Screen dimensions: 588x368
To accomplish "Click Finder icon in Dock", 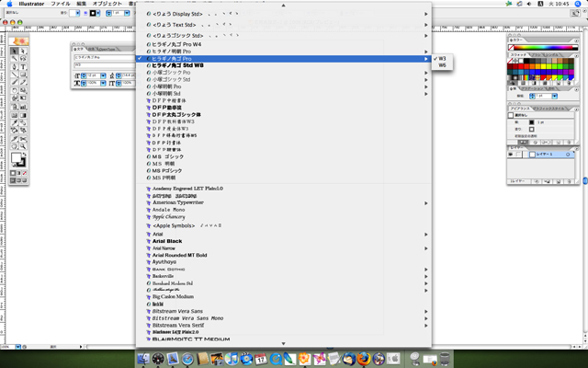I will (x=143, y=359).
